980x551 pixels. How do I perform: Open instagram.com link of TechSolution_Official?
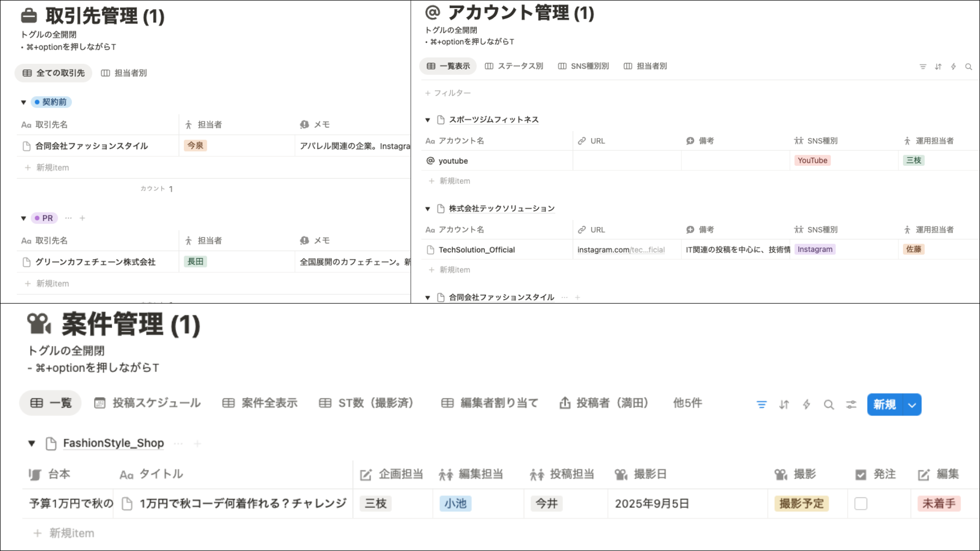[621, 249]
